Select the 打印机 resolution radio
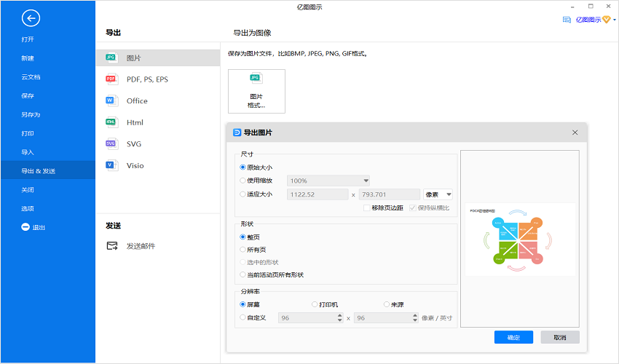Viewport: 619px width, 364px height. [x=315, y=304]
